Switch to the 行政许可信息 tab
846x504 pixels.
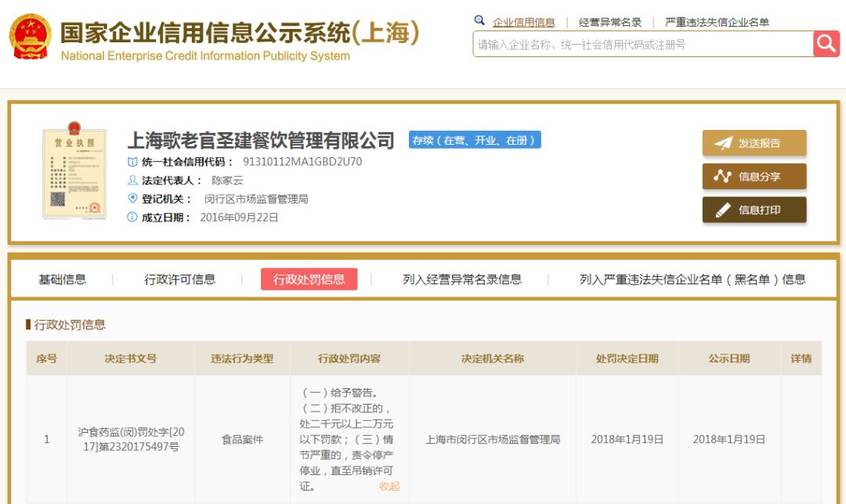[179, 279]
